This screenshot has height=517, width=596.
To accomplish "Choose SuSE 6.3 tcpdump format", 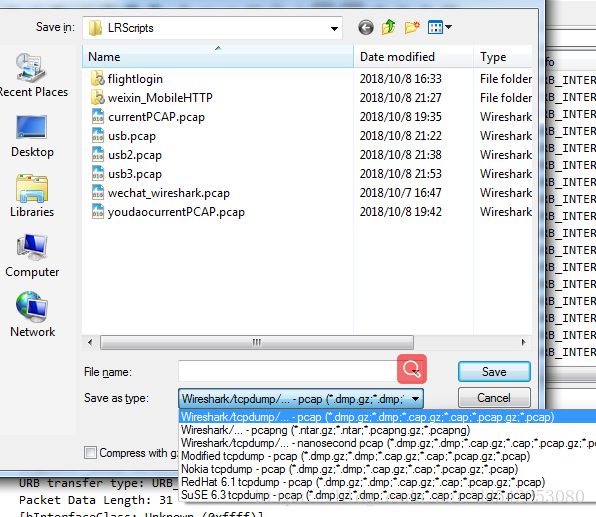I will coord(387,495).
